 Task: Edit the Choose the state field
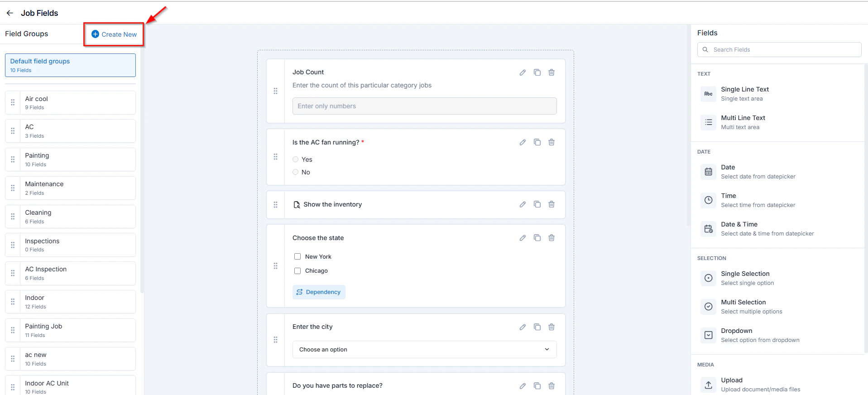click(523, 238)
